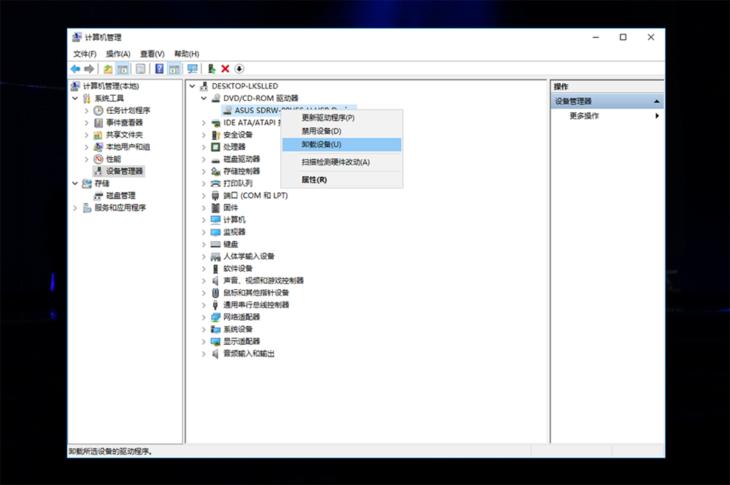The image size is (730, 485).
Task: Expand the 磁盘驱动器 category arrow
Action: click(204, 159)
